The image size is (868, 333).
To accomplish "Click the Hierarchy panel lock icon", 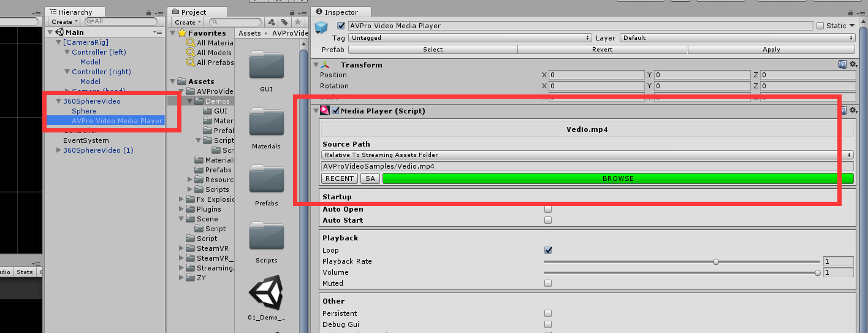I will coord(149,12).
